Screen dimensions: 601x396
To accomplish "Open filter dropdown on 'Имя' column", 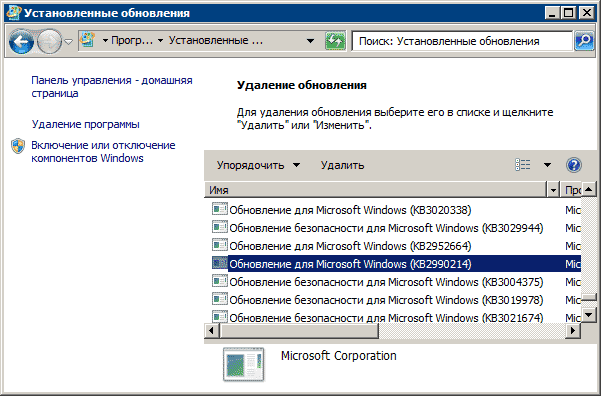I will pyautogui.click(x=553, y=190).
